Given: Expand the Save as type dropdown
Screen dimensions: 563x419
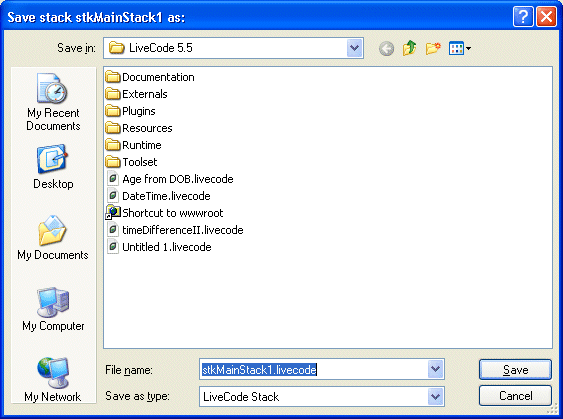Looking at the screenshot, I should [435, 396].
